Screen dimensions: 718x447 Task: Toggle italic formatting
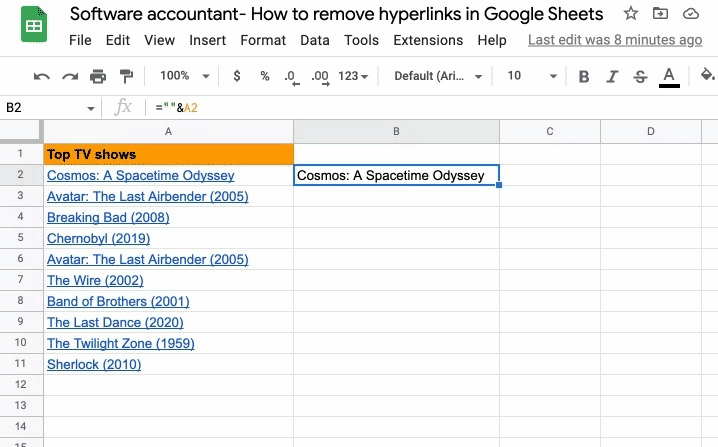pos(612,76)
